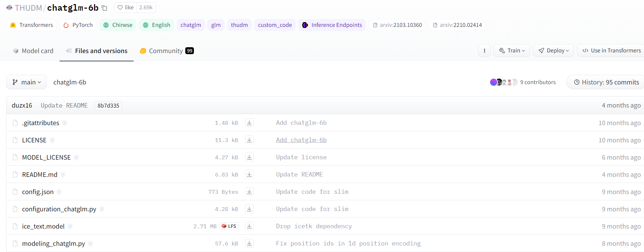Click the chatglm-6b path breadcrumb
The image size is (644, 252).
(70, 82)
